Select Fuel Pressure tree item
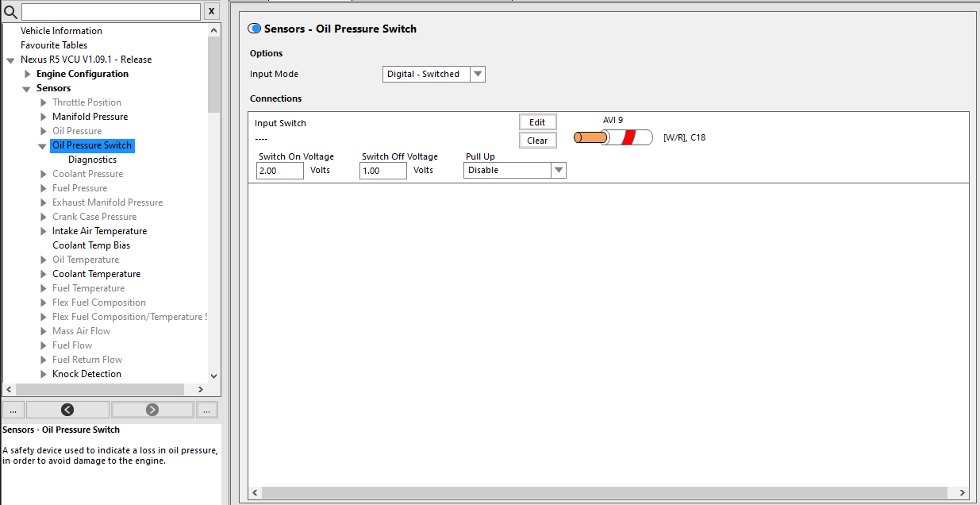This screenshot has width=980, height=505. tap(79, 188)
